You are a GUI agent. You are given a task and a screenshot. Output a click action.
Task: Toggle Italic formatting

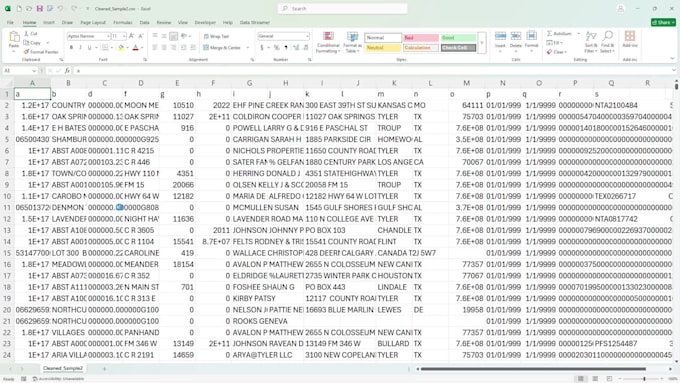point(80,48)
